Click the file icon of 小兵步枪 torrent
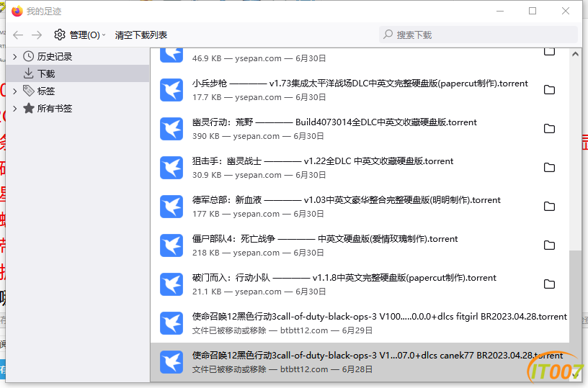 click(x=171, y=90)
